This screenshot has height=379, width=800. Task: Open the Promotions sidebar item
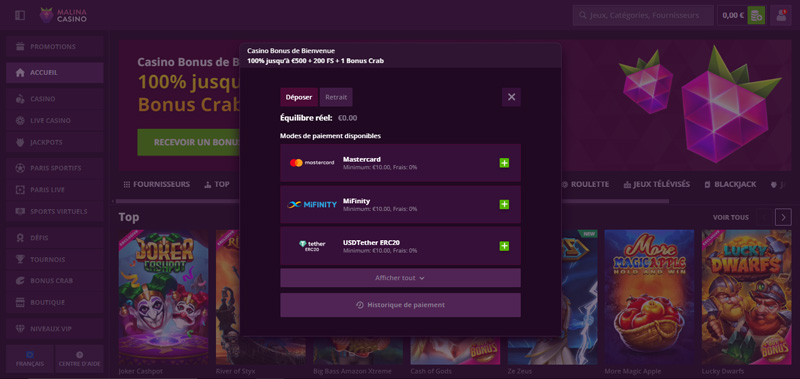(x=55, y=46)
